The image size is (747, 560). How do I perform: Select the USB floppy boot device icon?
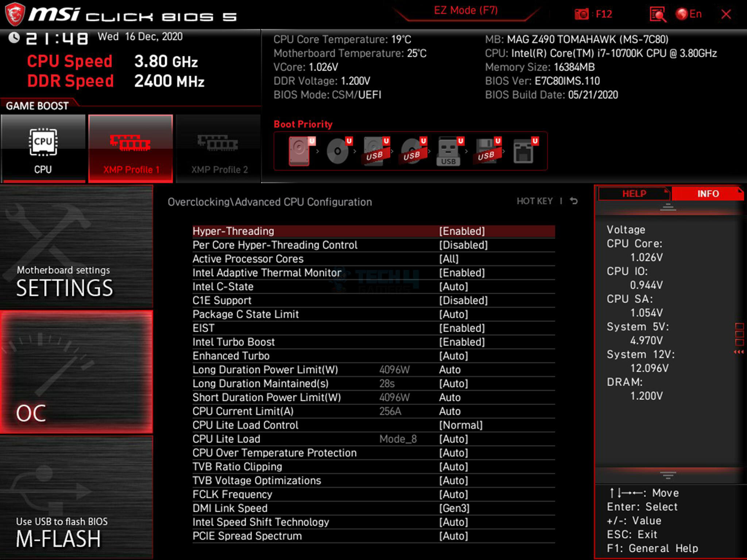(487, 151)
